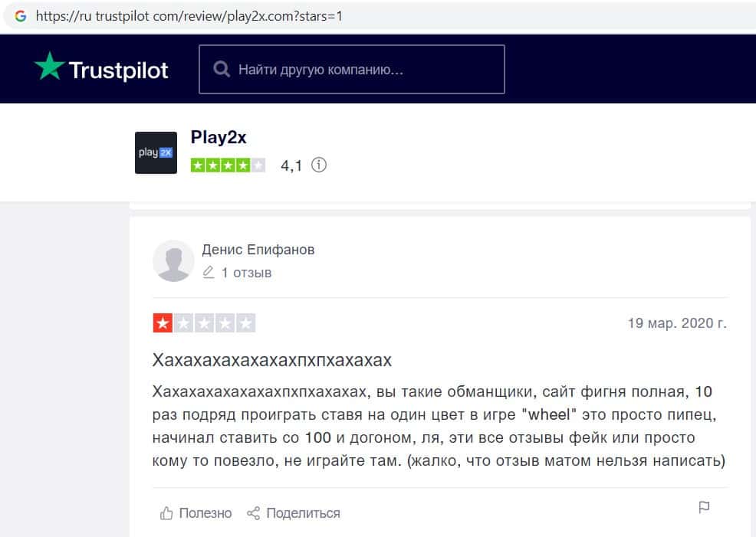
Task: Click the Google icon in address bar
Action: pos(20,16)
